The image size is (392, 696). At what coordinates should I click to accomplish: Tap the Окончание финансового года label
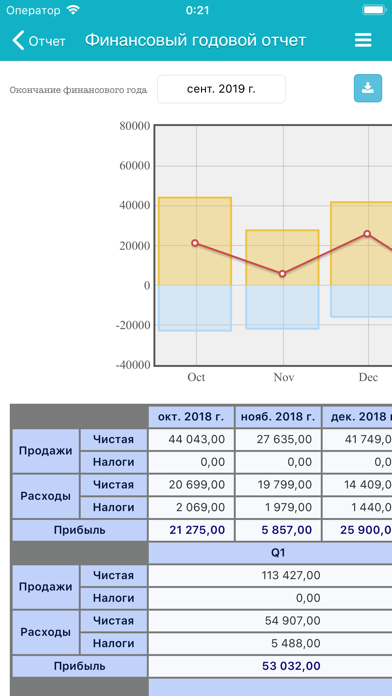[78, 90]
